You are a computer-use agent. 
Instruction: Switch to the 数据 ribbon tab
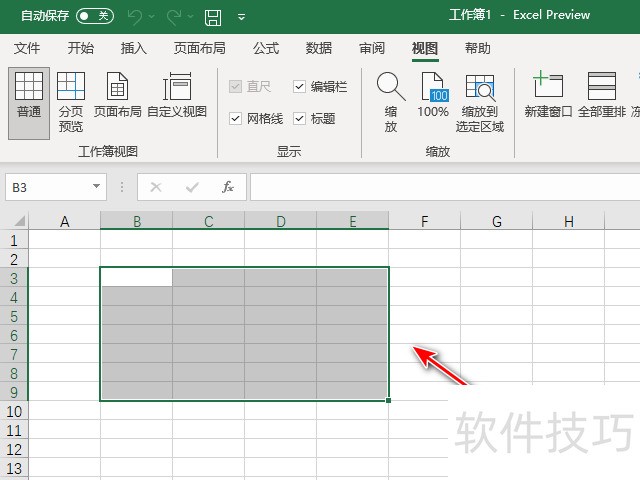coord(319,49)
